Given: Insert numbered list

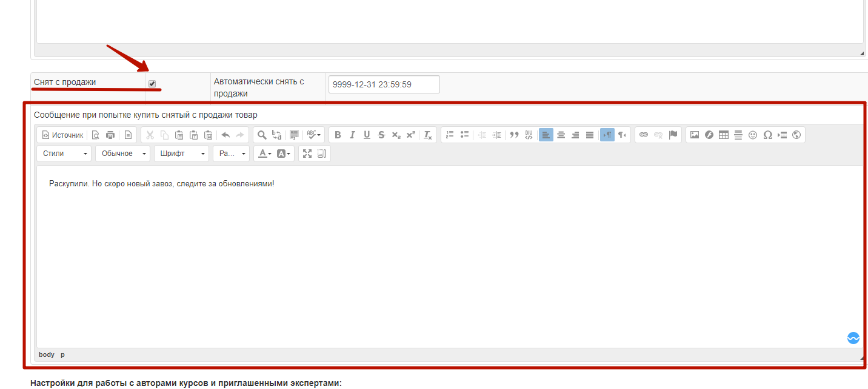Looking at the screenshot, I should [449, 135].
